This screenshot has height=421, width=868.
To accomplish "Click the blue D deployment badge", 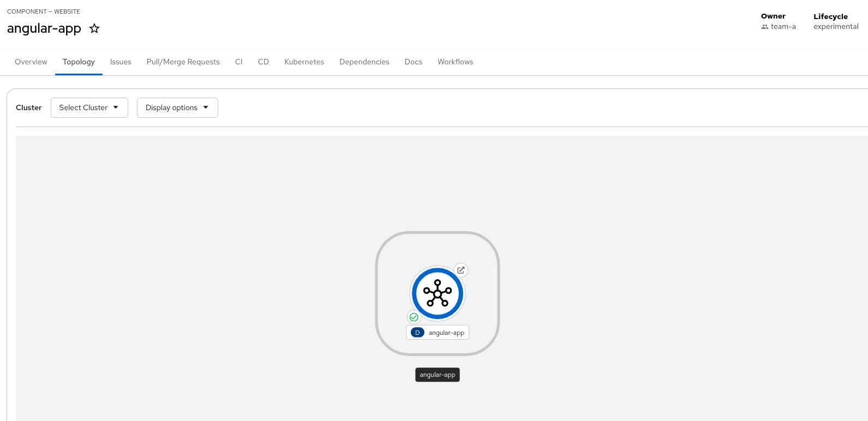I will 417,333.
